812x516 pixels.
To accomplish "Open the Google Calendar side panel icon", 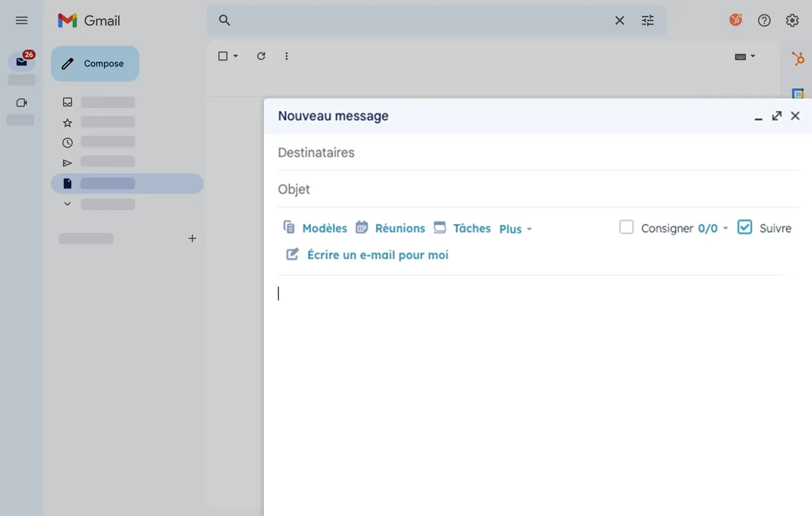I will pyautogui.click(x=797, y=94).
